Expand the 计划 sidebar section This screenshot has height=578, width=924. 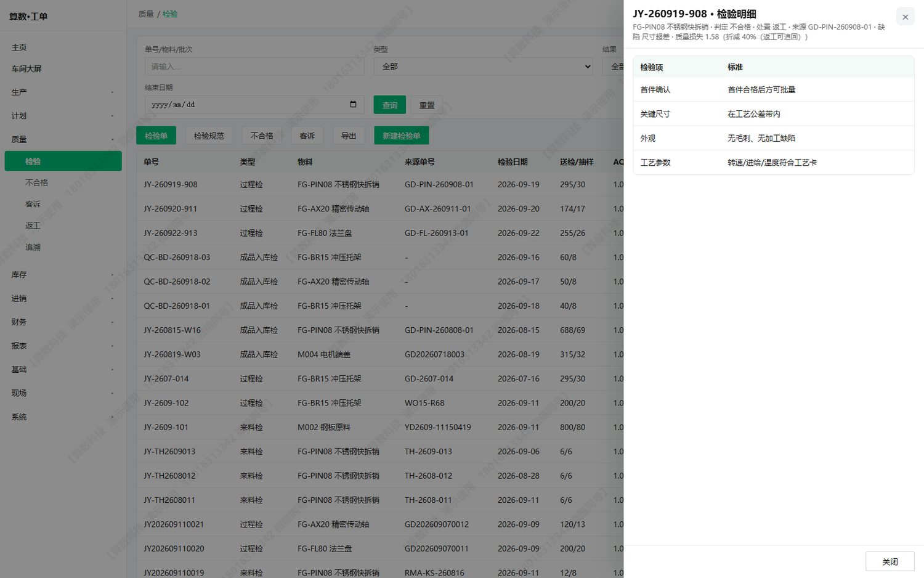pos(63,116)
